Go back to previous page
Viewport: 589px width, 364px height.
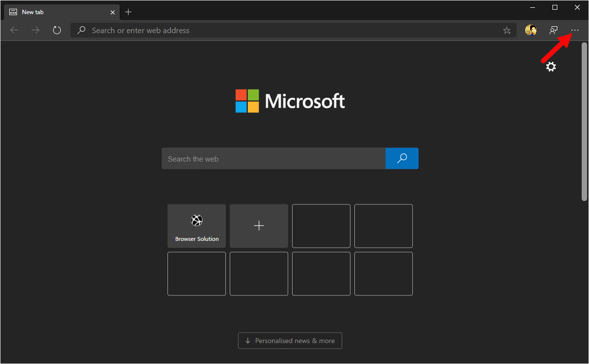[x=14, y=30]
